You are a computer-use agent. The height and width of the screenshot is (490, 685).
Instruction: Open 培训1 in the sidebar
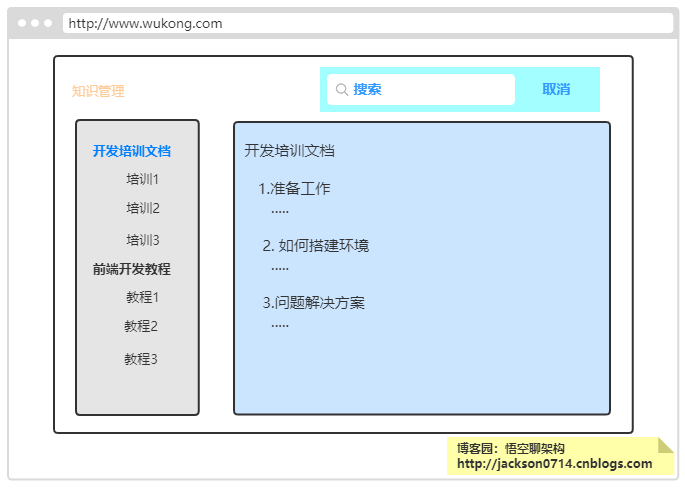point(142,179)
